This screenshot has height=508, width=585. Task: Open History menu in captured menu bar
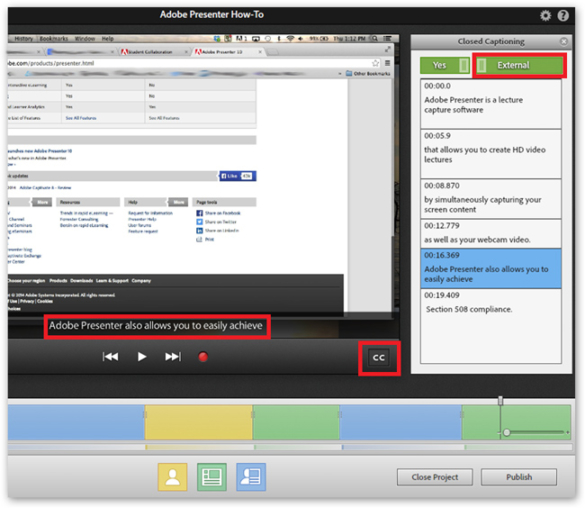(x=24, y=39)
